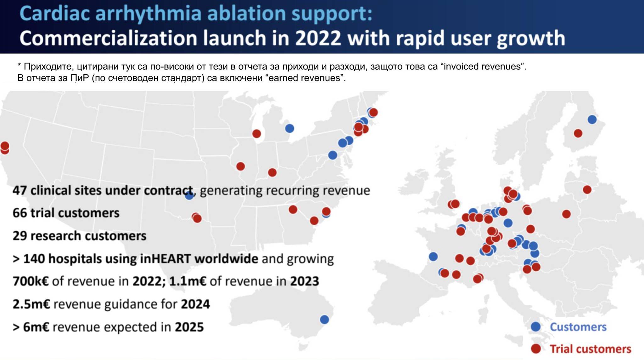Click the red Trial customers legend dot
This screenshot has height=360, width=644.
536,349
